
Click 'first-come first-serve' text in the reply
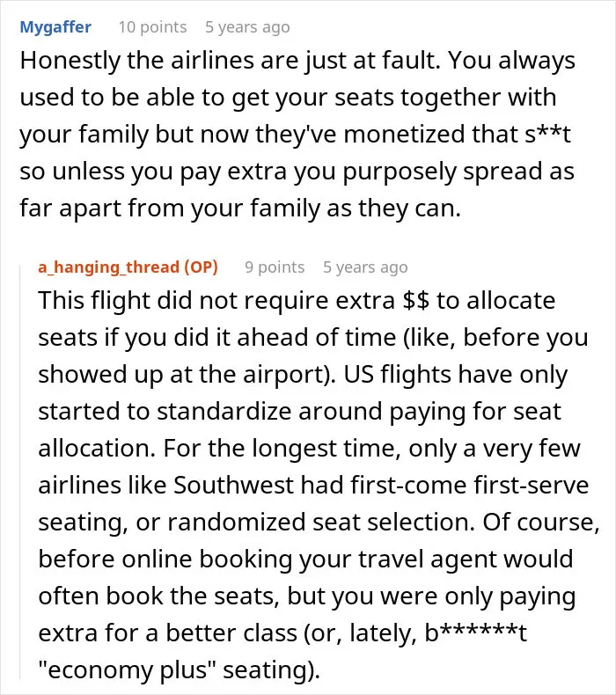[x=469, y=485]
